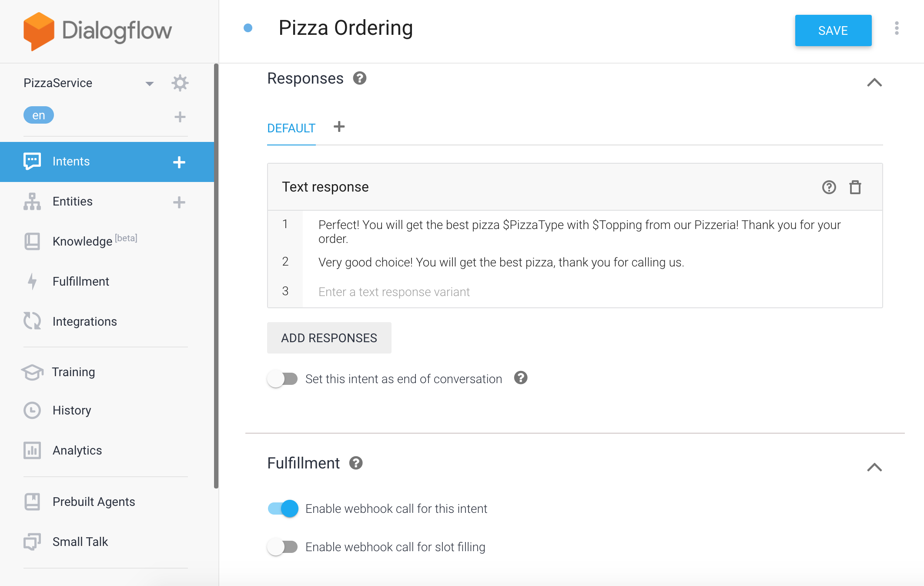Select the DEFAULT responses tab

(291, 128)
